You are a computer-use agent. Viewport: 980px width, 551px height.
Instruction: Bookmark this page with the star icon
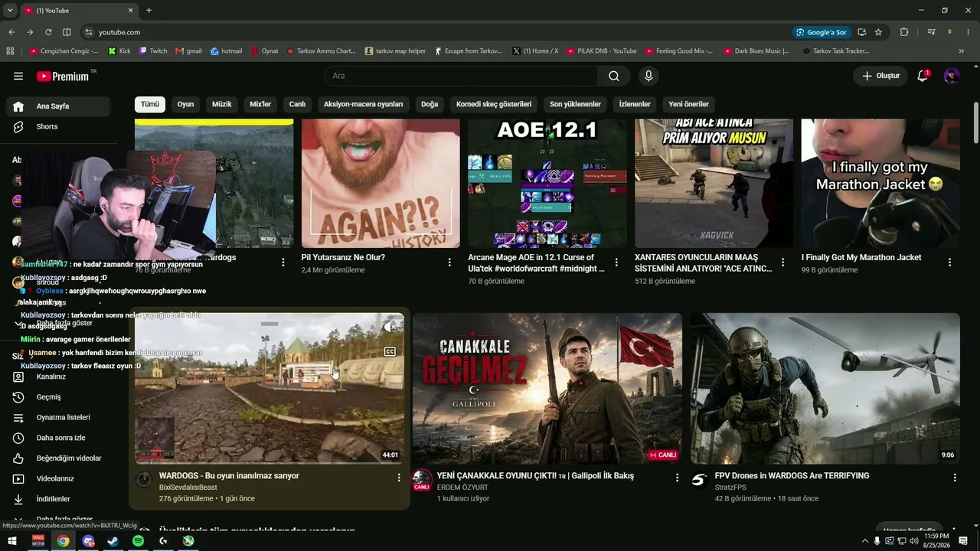tap(878, 32)
